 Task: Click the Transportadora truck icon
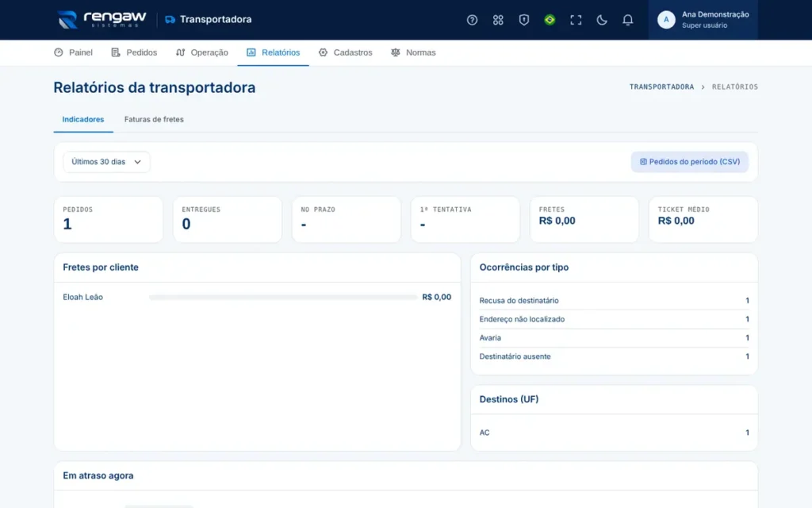tap(170, 20)
